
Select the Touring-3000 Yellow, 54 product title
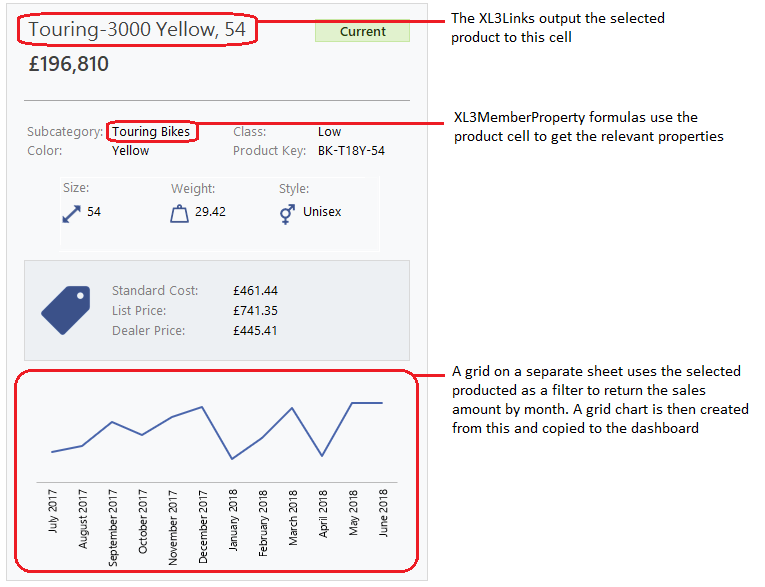137,30
